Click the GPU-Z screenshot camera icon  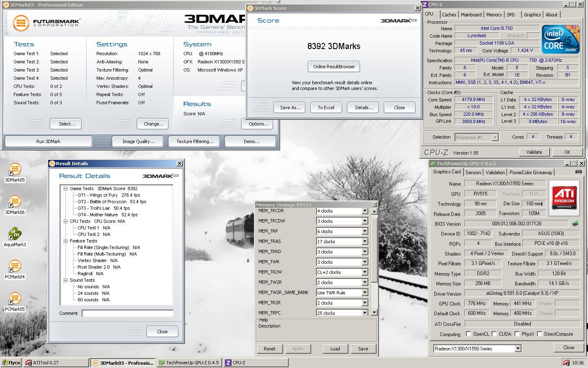[578, 172]
